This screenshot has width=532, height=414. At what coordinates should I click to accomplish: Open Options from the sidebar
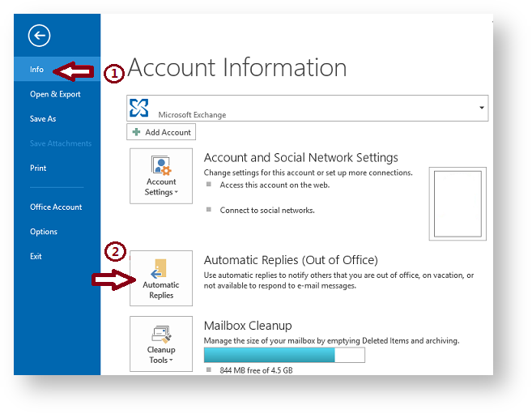[44, 232]
